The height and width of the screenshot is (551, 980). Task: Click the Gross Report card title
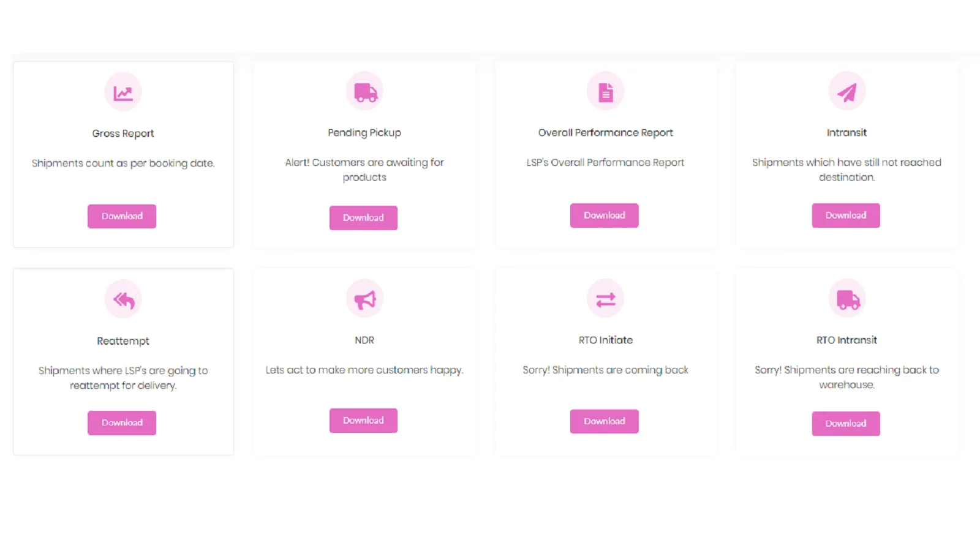coord(123,133)
